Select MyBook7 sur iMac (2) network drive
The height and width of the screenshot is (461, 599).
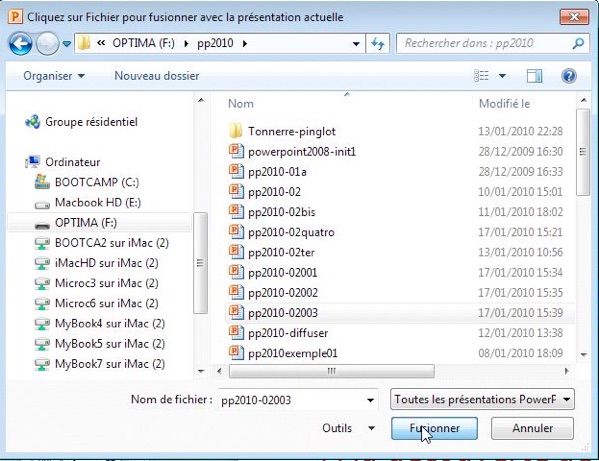coord(110,364)
